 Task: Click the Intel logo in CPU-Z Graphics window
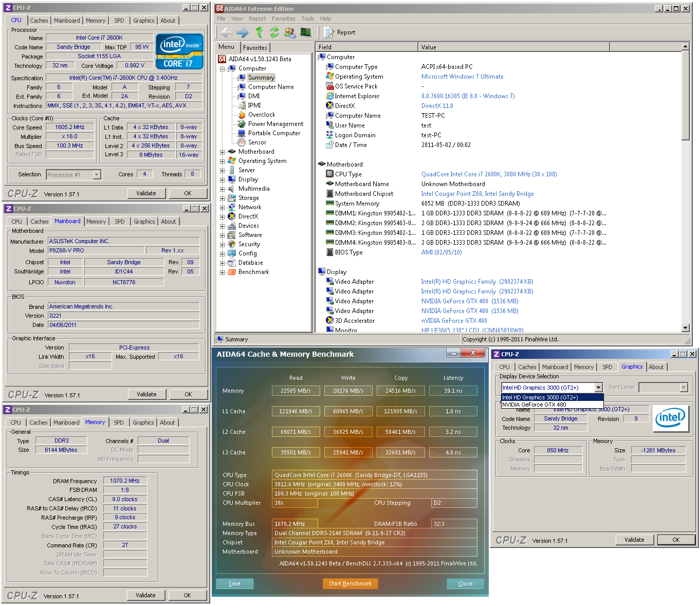(670, 418)
